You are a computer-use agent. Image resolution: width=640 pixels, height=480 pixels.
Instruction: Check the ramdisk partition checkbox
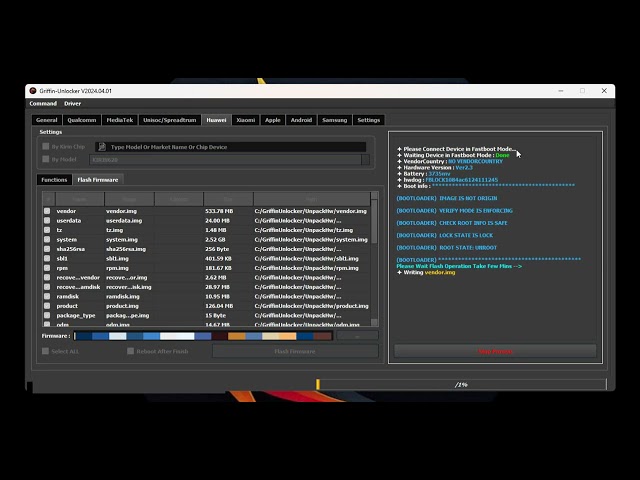(47, 296)
